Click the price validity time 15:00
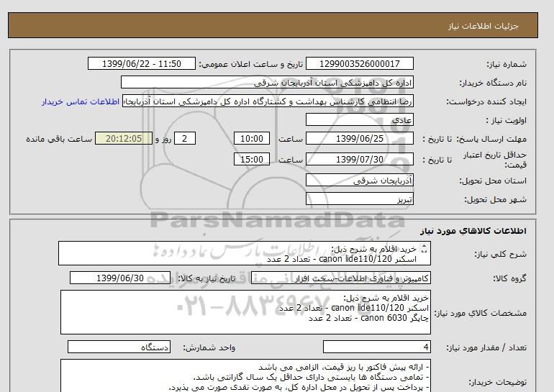 pos(252,159)
